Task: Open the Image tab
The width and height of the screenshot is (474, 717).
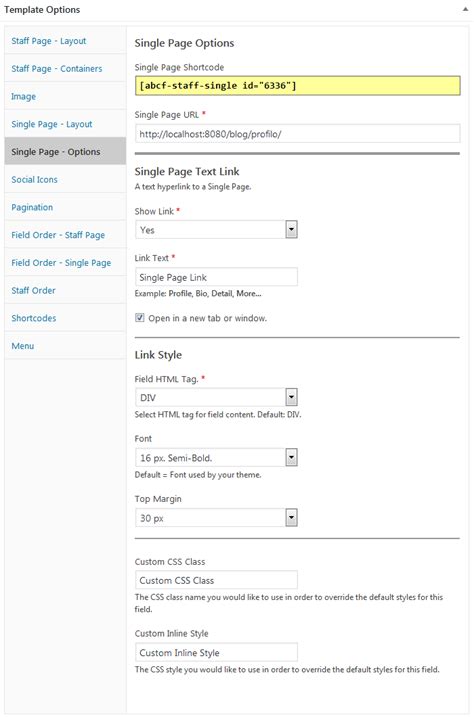Action: coord(65,96)
